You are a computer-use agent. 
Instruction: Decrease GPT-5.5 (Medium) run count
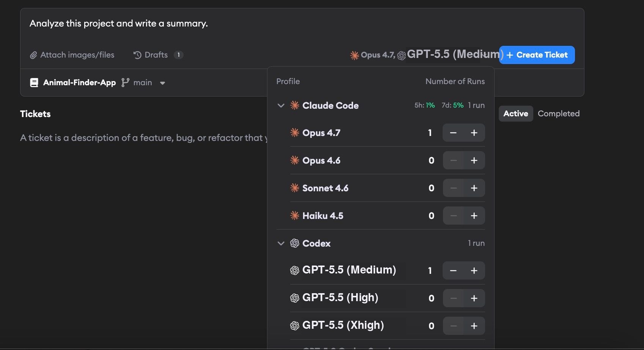click(x=453, y=270)
